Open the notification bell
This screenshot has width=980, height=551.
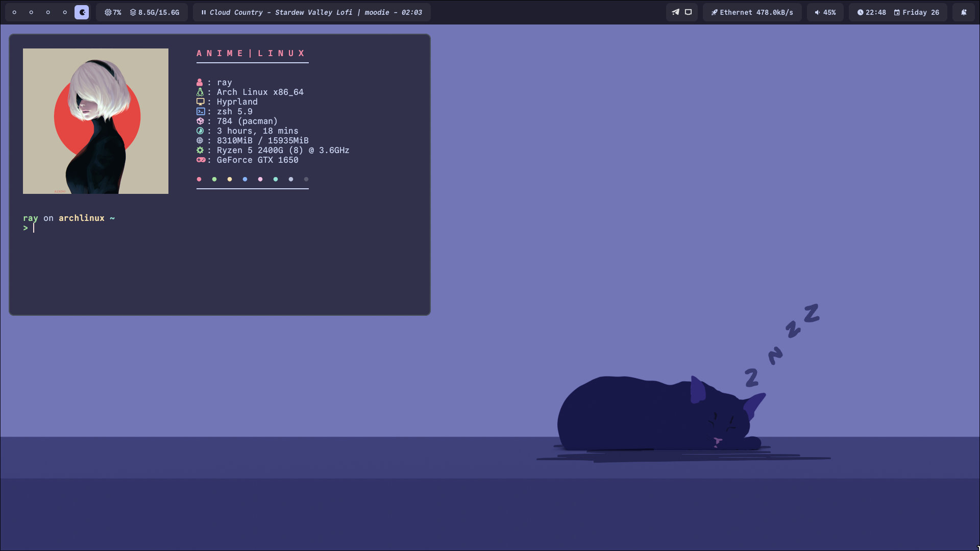point(964,12)
